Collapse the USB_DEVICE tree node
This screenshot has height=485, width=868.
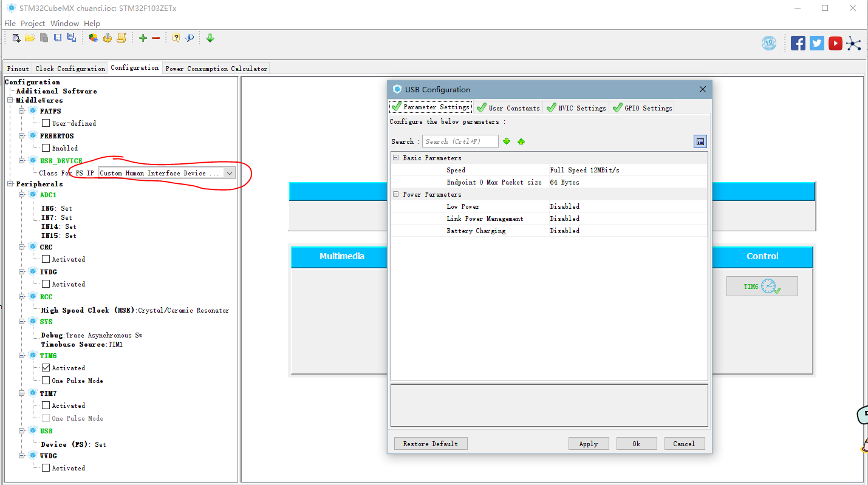pos(22,160)
